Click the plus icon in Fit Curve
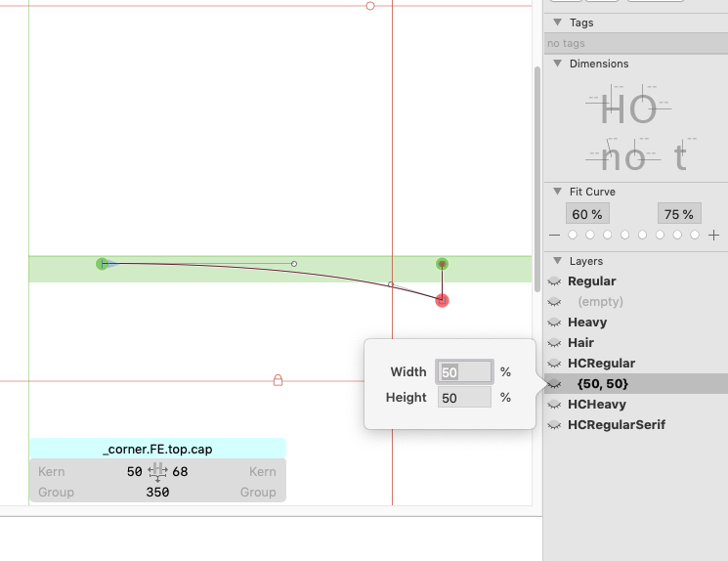 (x=714, y=236)
